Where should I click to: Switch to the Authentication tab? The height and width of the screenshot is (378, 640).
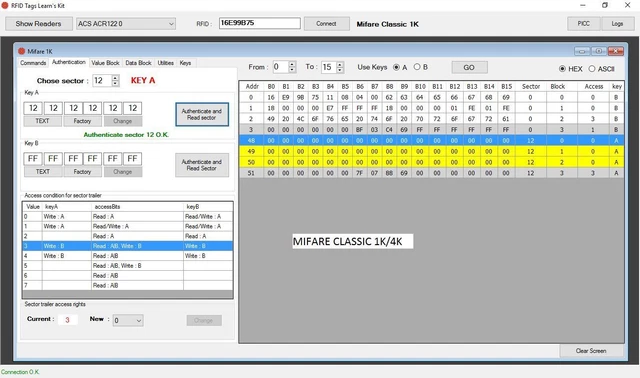[x=69, y=62]
